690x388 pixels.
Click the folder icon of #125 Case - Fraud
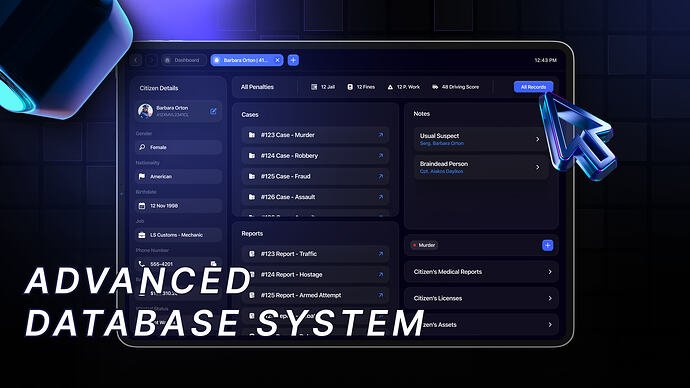coord(252,176)
